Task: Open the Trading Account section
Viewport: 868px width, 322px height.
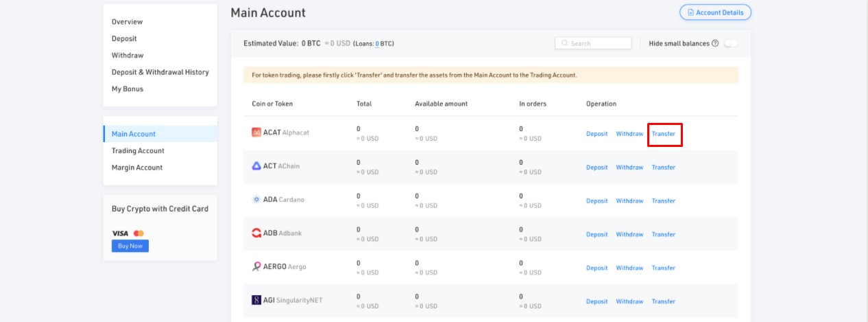Action: tap(138, 151)
